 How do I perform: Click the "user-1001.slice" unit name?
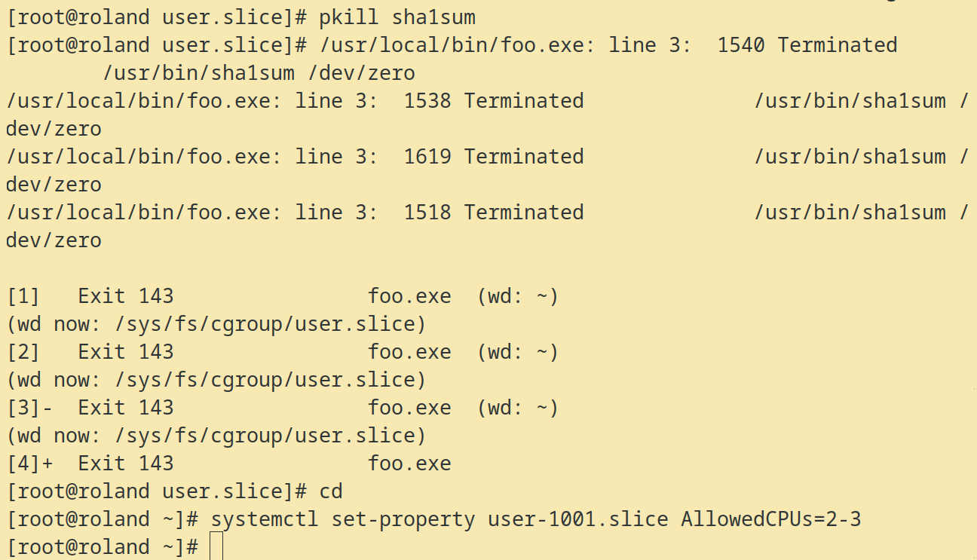coord(578,519)
